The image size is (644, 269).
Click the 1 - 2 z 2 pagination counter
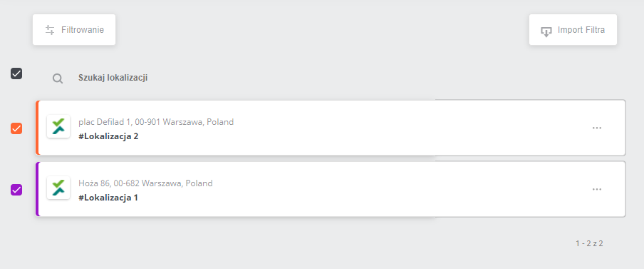589,243
